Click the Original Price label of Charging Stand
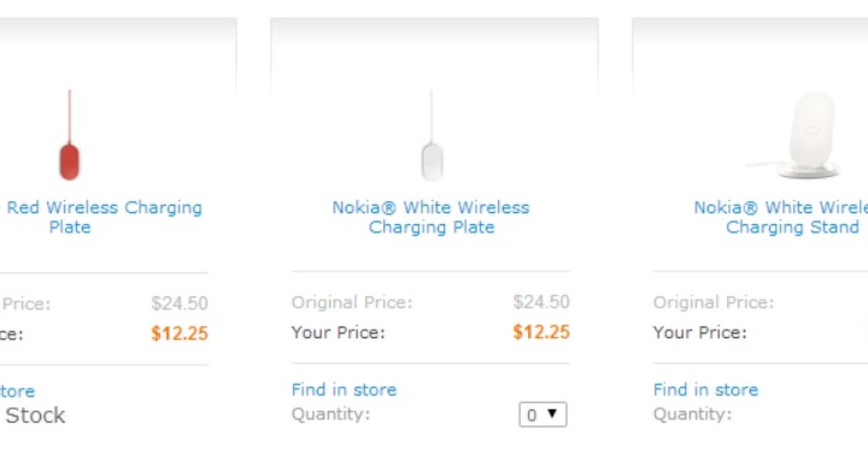Image resolution: width=868 pixels, height=454 pixels. pos(713,302)
